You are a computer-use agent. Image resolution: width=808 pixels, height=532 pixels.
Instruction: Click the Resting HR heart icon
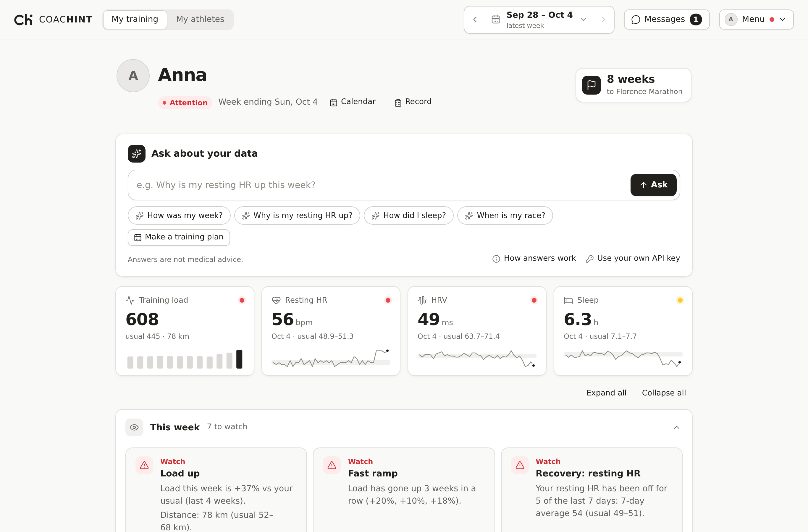[x=276, y=300]
